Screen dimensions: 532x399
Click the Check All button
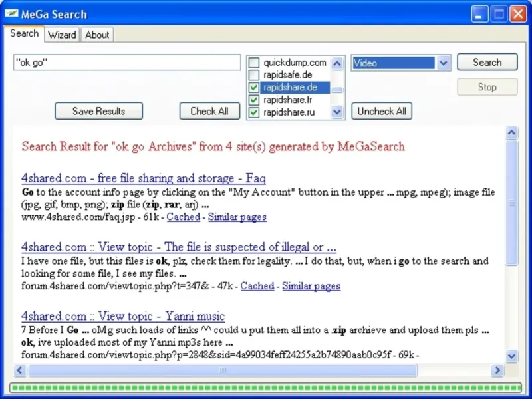coord(209,111)
